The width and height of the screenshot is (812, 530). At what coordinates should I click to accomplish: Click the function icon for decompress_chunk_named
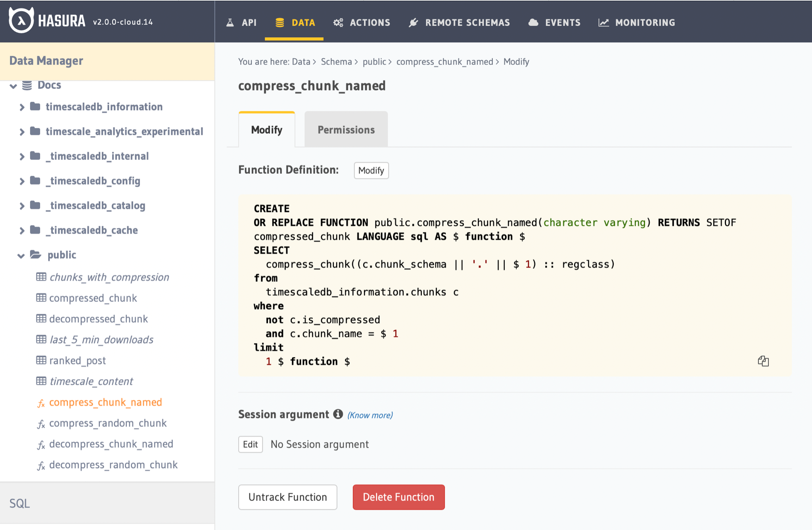(41, 445)
